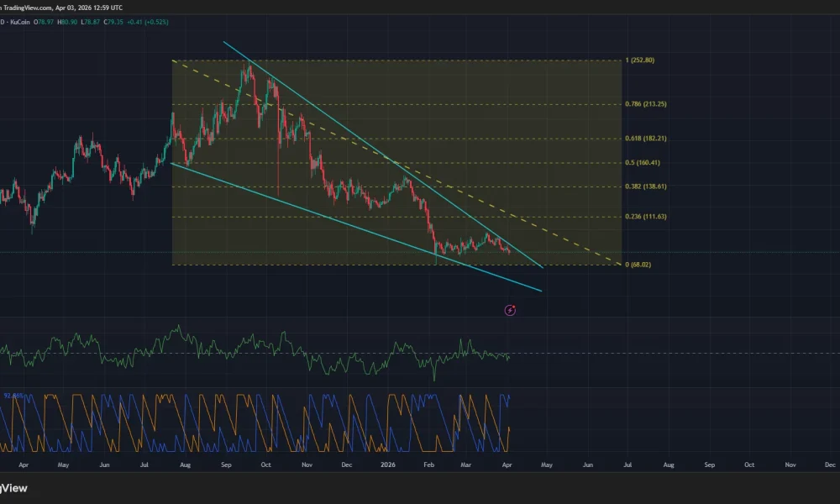Viewport: 840px width, 504px height.
Task: Click the purple lightning event icon on the chart
Action: click(x=510, y=310)
